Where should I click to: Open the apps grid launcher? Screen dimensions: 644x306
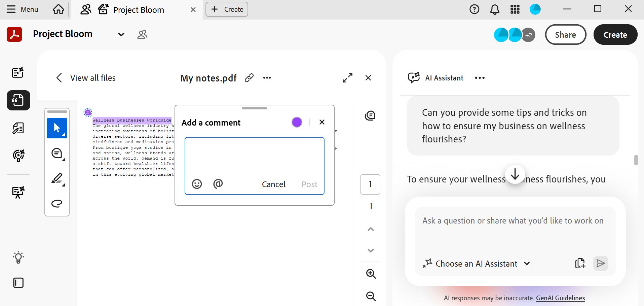515,9
